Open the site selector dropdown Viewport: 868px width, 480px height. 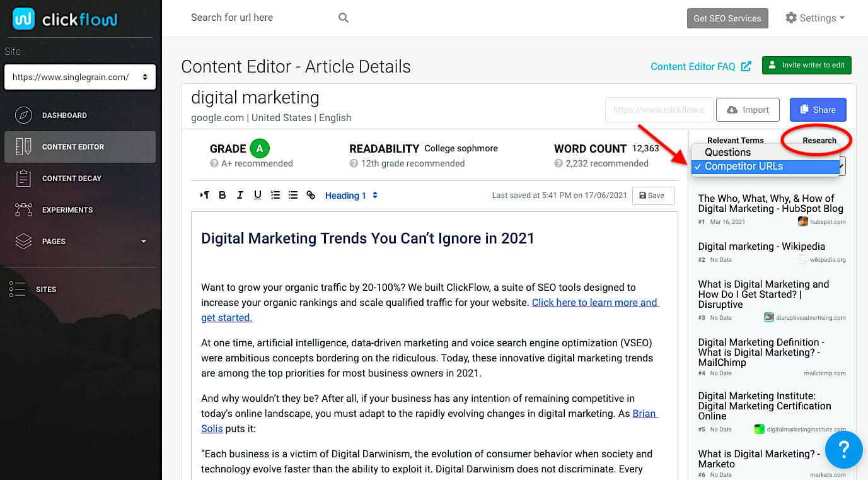(x=80, y=77)
